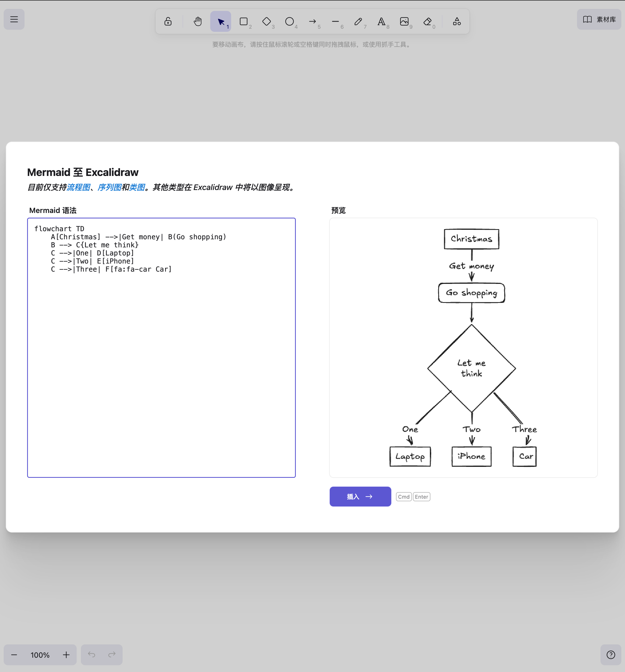Open the hamburger main menu
The image size is (625, 672).
click(14, 20)
